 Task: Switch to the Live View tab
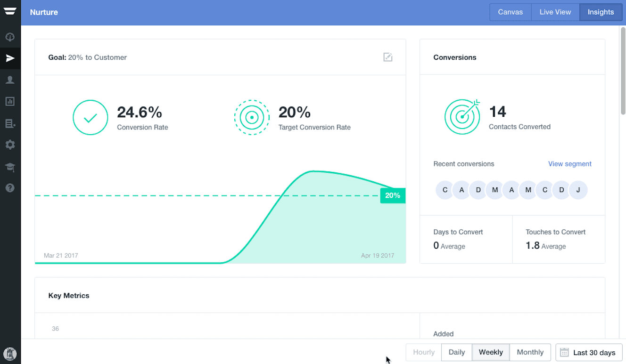coord(555,12)
